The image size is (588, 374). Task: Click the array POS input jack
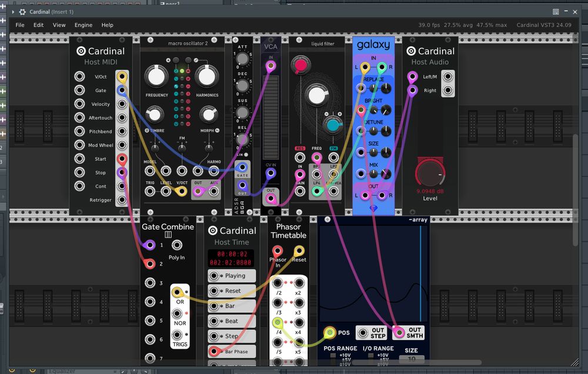click(330, 332)
